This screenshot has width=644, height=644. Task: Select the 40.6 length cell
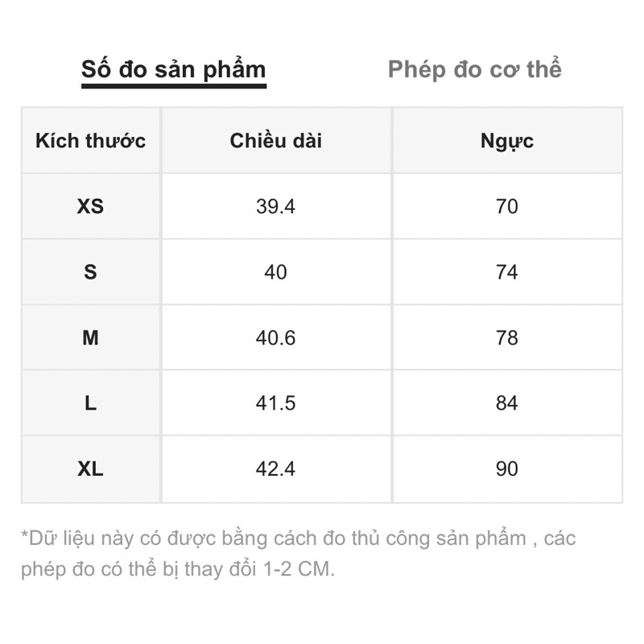click(276, 338)
